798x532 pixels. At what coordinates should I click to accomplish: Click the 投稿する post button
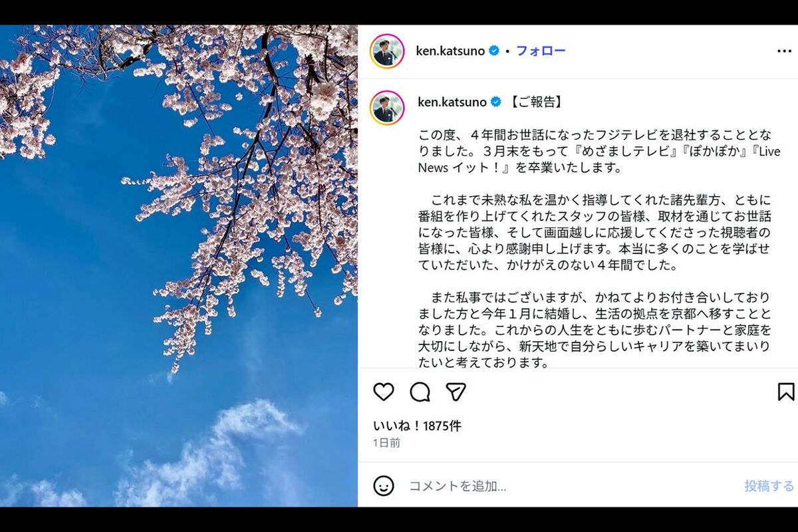pyautogui.click(x=769, y=486)
